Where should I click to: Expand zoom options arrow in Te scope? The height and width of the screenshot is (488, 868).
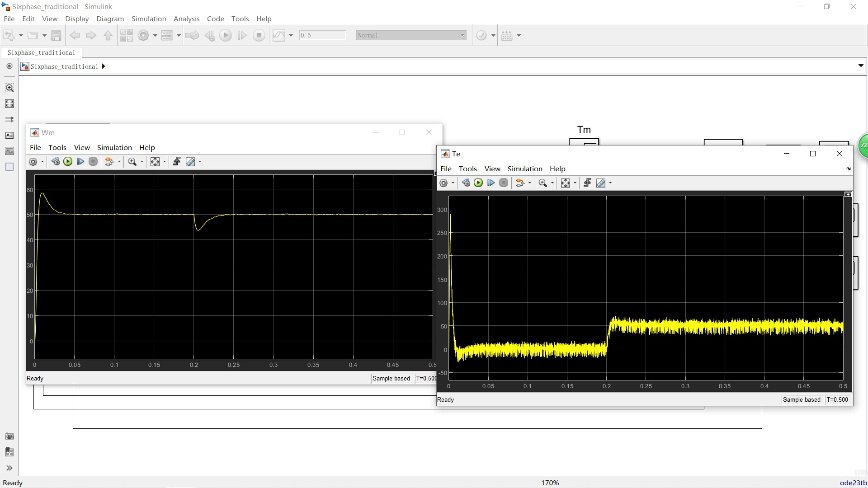[x=552, y=183]
